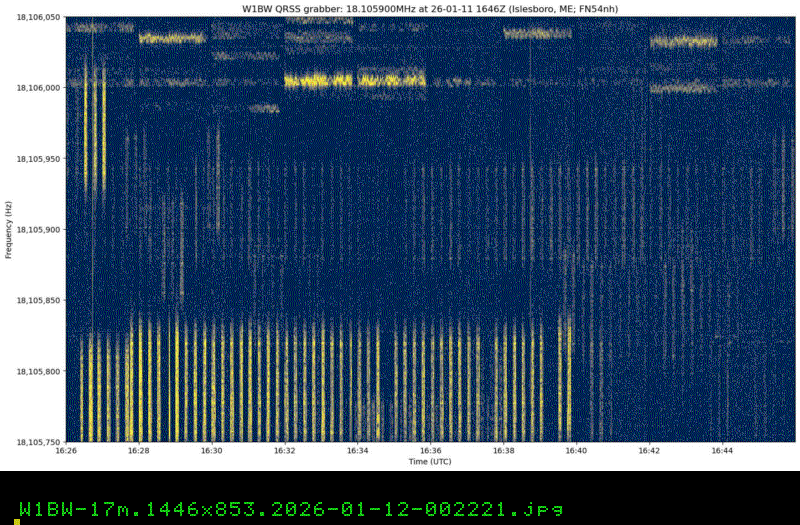Select the 16:34 time tick label
The height and width of the screenshot is (525, 800).
pos(358,451)
